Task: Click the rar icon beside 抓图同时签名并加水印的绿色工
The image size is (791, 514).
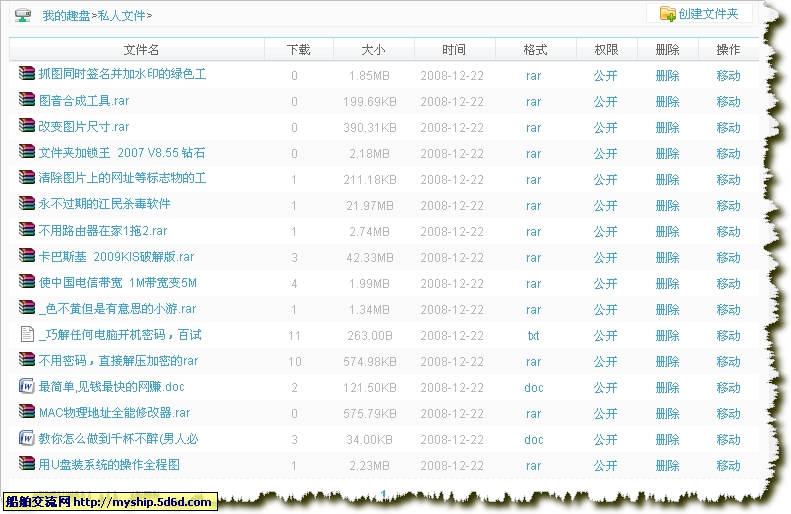Action: pyautogui.click(x=27, y=73)
